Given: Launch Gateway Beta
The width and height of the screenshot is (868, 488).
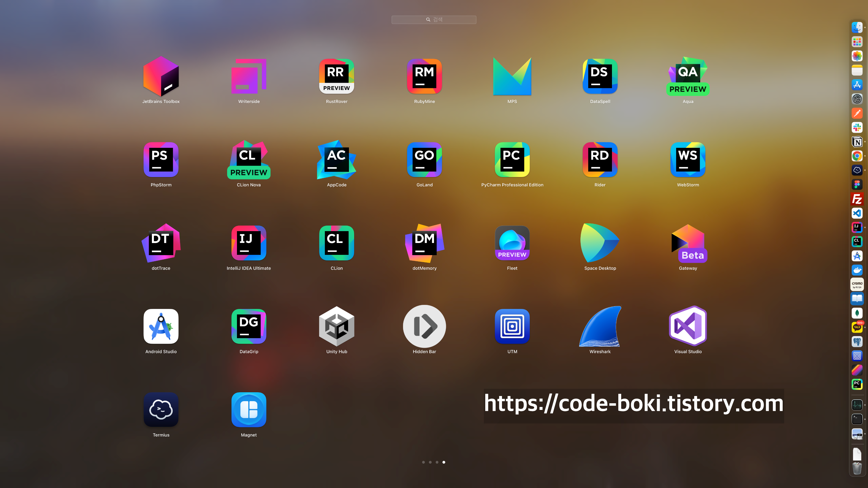Looking at the screenshot, I should [688, 243].
